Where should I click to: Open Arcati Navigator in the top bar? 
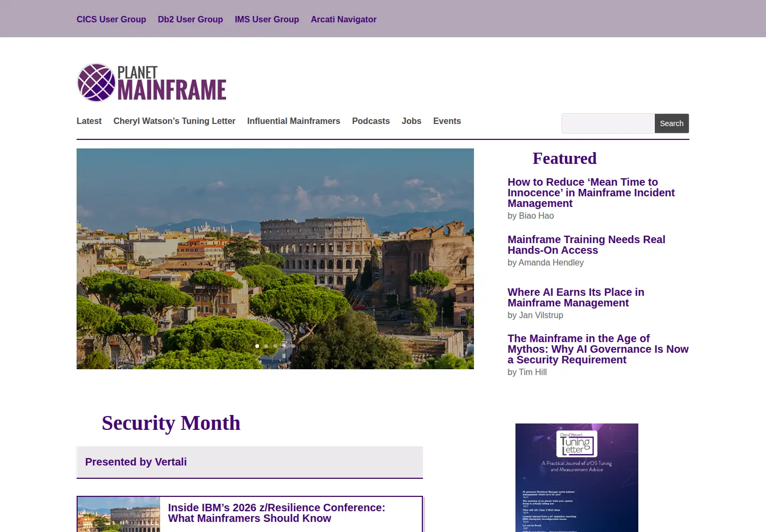pyautogui.click(x=344, y=19)
